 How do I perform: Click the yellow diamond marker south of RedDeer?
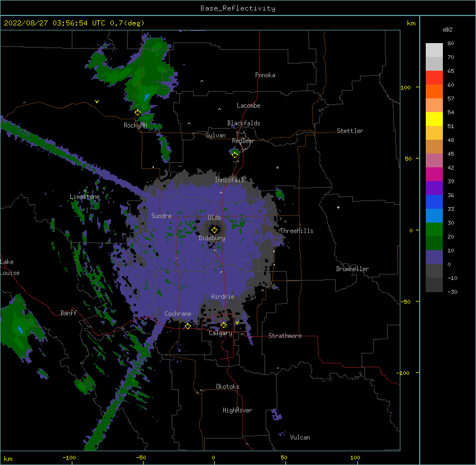(x=235, y=155)
